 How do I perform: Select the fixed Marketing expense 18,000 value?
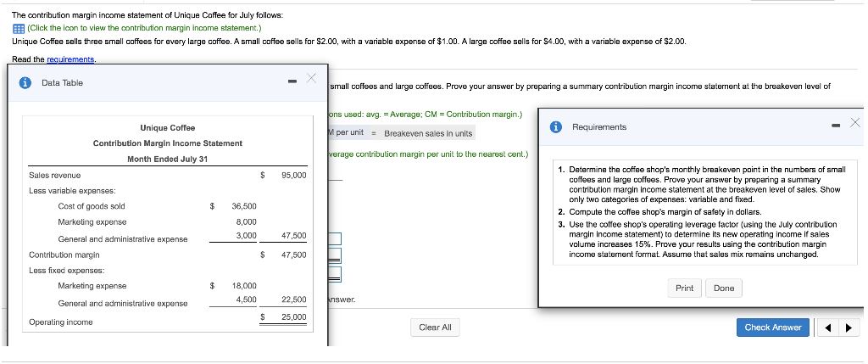pos(243,287)
